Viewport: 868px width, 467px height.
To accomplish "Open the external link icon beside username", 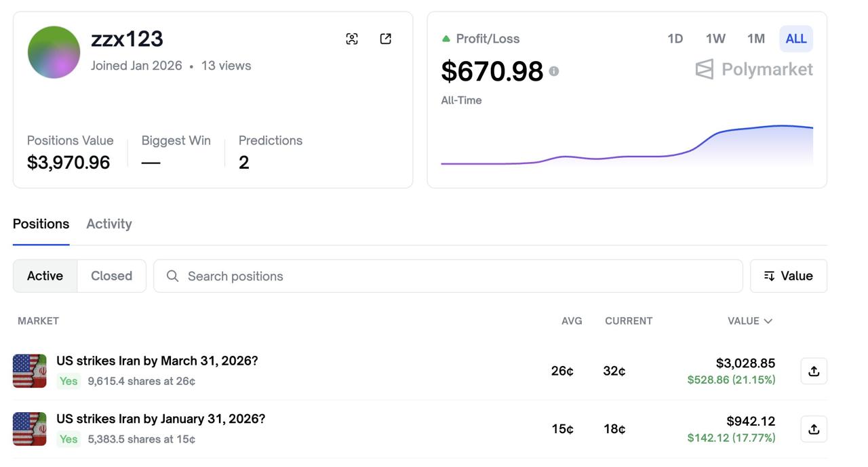I will click(385, 39).
